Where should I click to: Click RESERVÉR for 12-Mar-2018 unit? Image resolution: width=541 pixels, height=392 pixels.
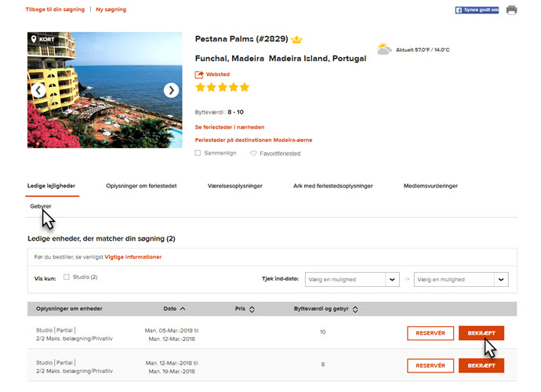(430, 366)
